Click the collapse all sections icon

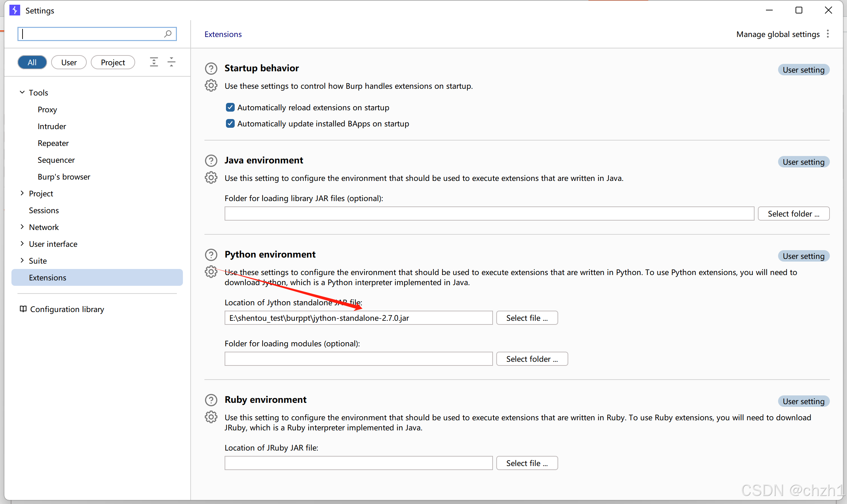pos(171,62)
